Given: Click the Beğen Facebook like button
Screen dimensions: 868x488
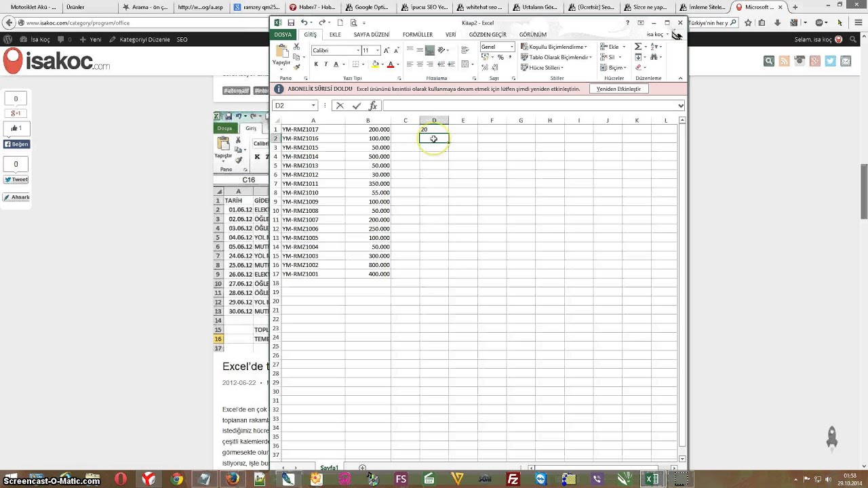Looking at the screenshot, I should [x=16, y=144].
